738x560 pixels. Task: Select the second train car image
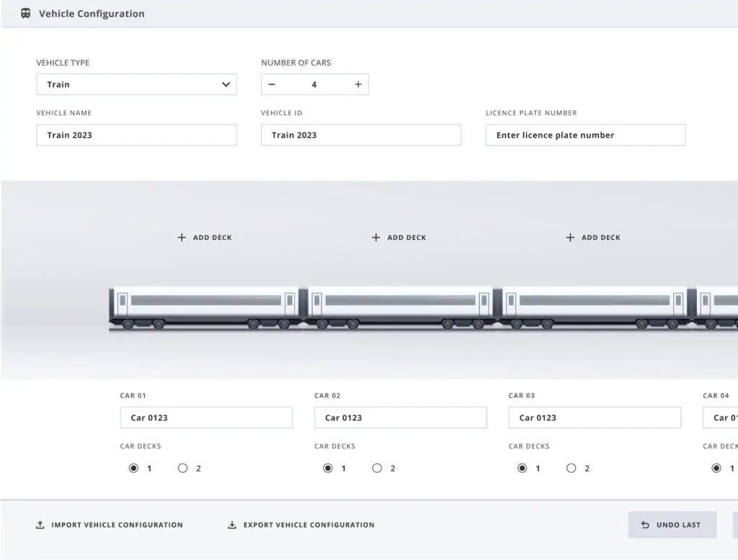[400, 308]
